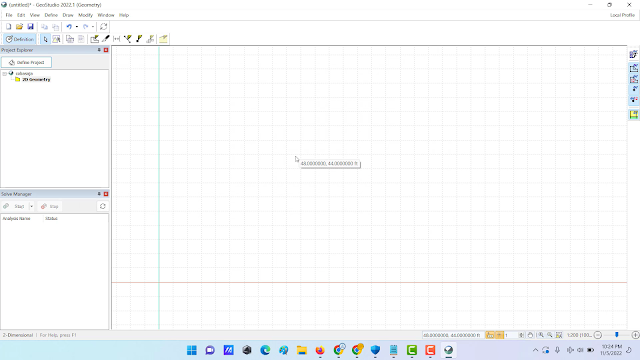Toggle point and line labels icon in the right sidebar
This screenshot has width=640, height=360.
click(633, 100)
